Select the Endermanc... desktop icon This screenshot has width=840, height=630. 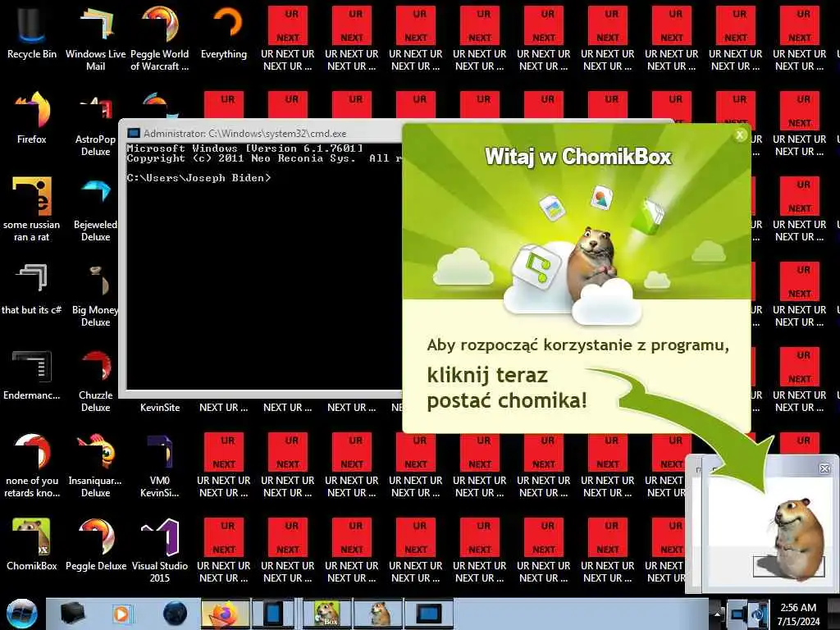[x=32, y=375]
